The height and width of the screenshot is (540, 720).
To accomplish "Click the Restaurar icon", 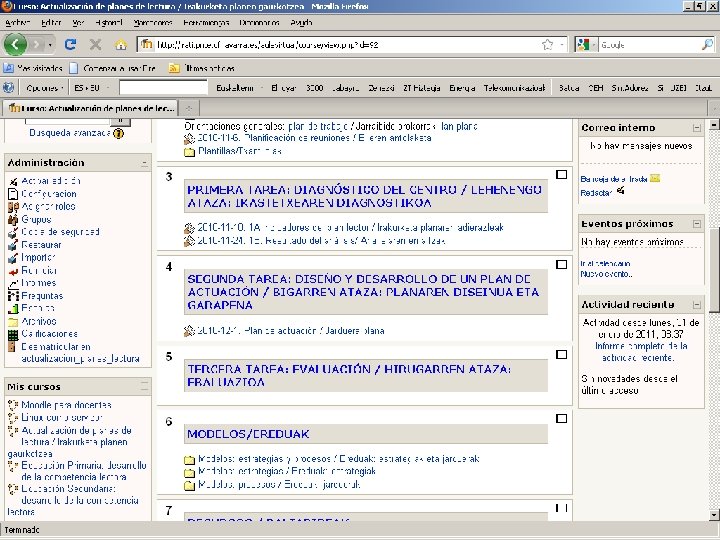I will pos(13,245).
